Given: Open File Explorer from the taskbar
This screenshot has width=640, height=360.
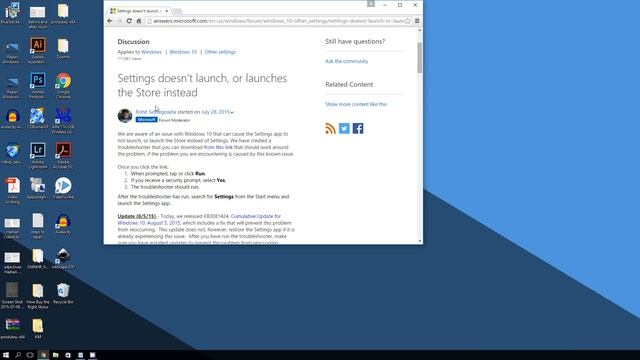Looking at the screenshot, I should (x=56, y=355).
